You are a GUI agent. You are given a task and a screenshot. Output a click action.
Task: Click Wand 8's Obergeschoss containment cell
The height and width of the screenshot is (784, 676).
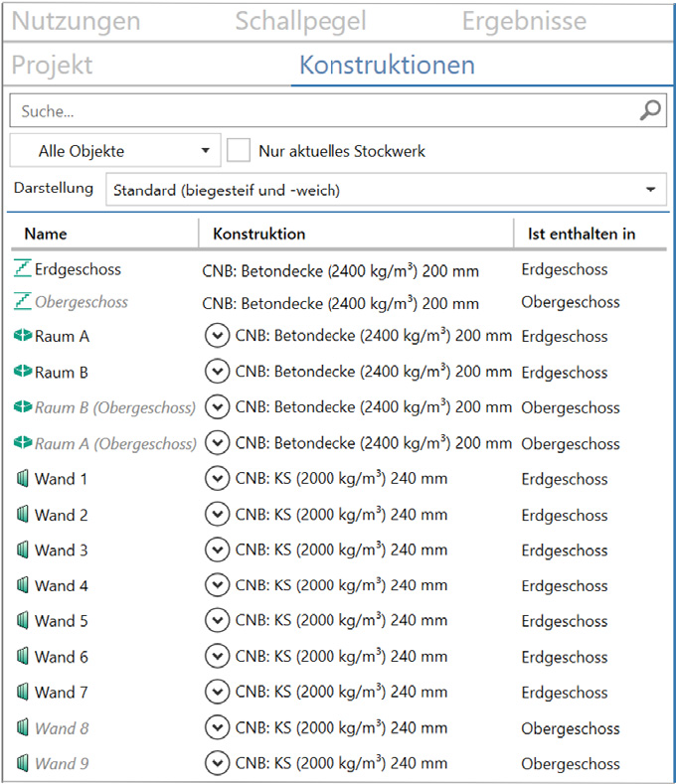pos(571,728)
